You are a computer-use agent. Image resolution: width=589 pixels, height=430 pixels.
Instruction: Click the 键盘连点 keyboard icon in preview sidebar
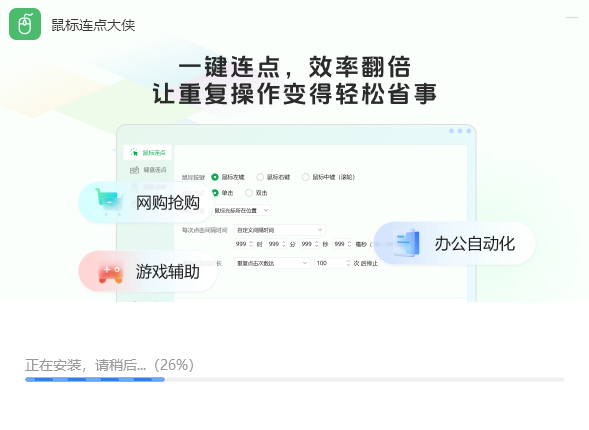pos(134,170)
